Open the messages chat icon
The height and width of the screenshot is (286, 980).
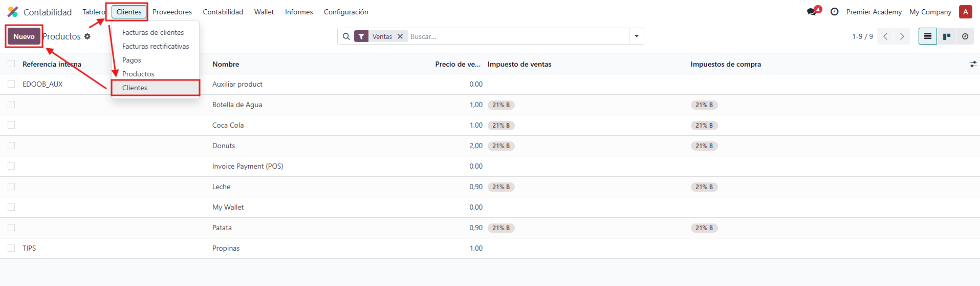[x=812, y=12]
